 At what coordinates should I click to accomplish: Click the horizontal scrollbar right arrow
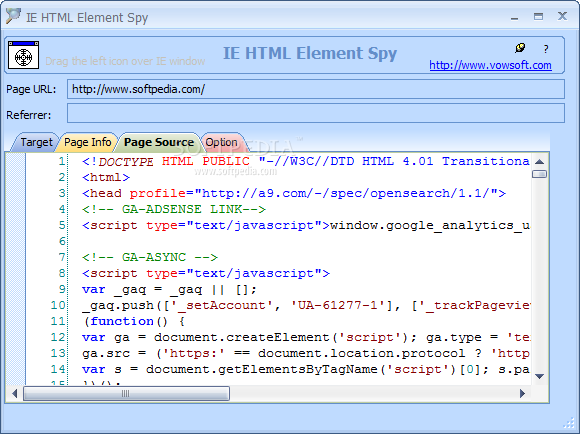(x=522, y=393)
